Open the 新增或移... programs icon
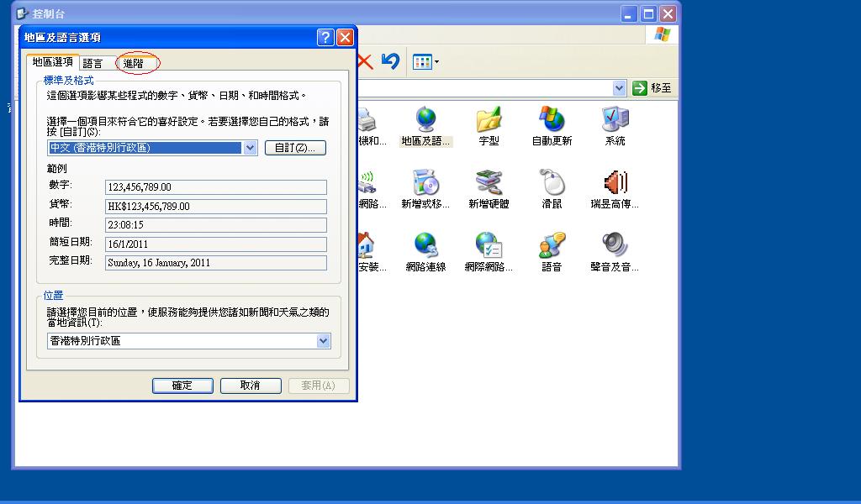861x504 pixels. (x=425, y=190)
